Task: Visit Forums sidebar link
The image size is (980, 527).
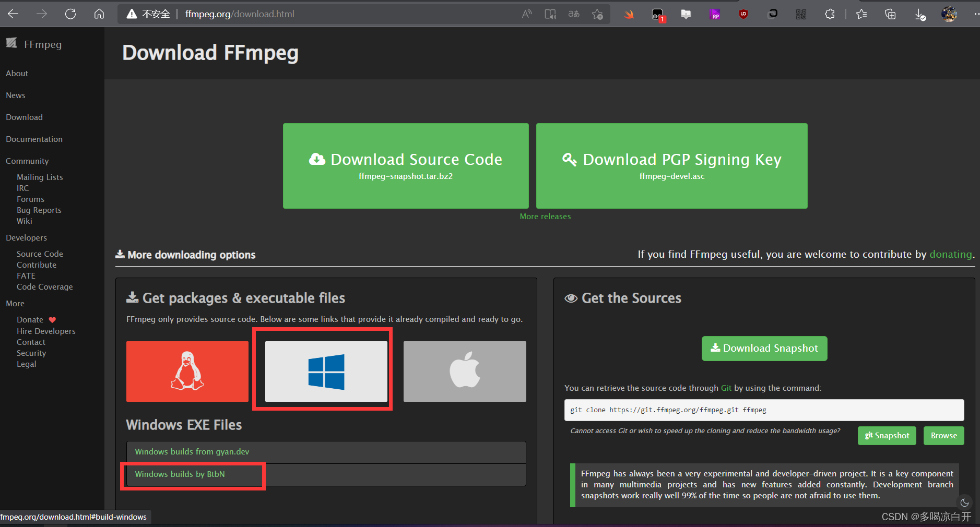Action: 31,199
